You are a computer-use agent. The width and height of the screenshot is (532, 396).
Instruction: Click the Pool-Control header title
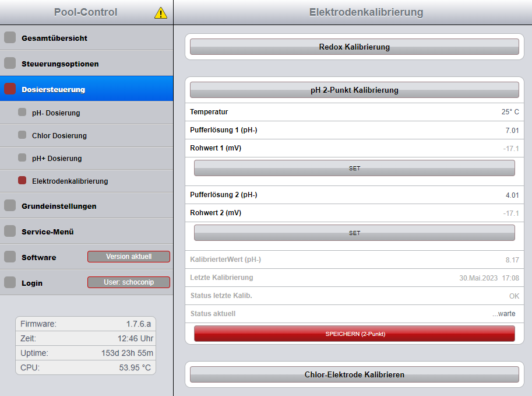[86, 12]
